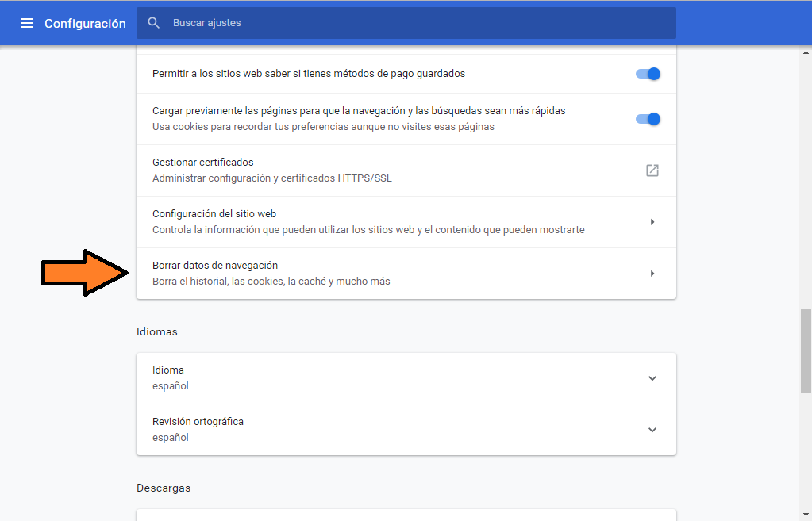Click arrow next to Configuración del sitio web
The width and height of the screenshot is (812, 521).
652,222
